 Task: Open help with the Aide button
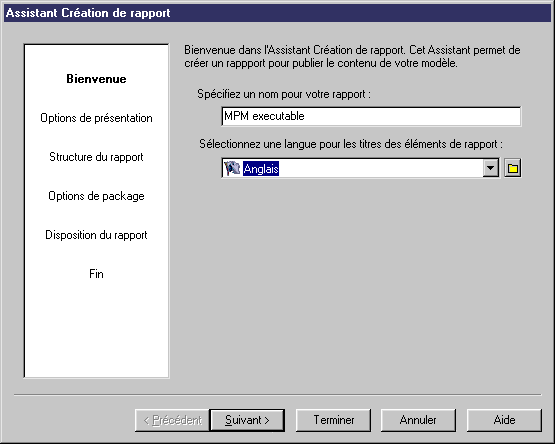pyautogui.click(x=504, y=420)
